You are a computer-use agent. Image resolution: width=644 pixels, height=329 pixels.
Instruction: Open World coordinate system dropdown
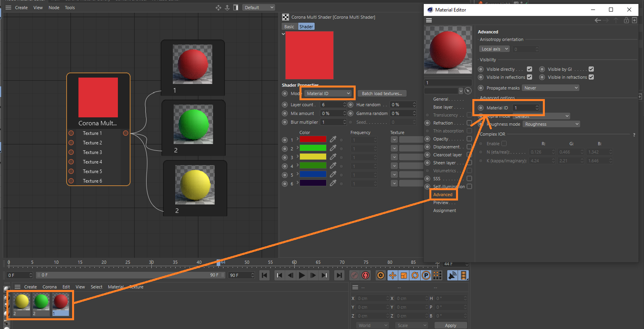click(372, 325)
